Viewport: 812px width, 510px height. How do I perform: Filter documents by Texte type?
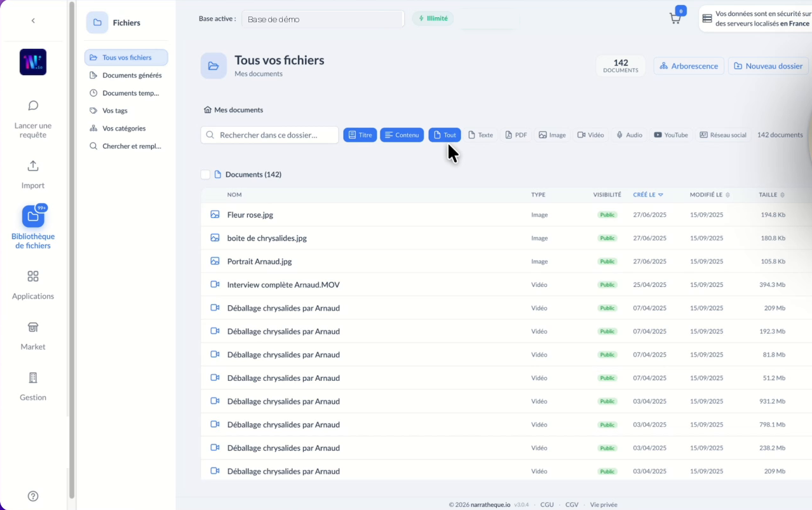[x=480, y=135]
